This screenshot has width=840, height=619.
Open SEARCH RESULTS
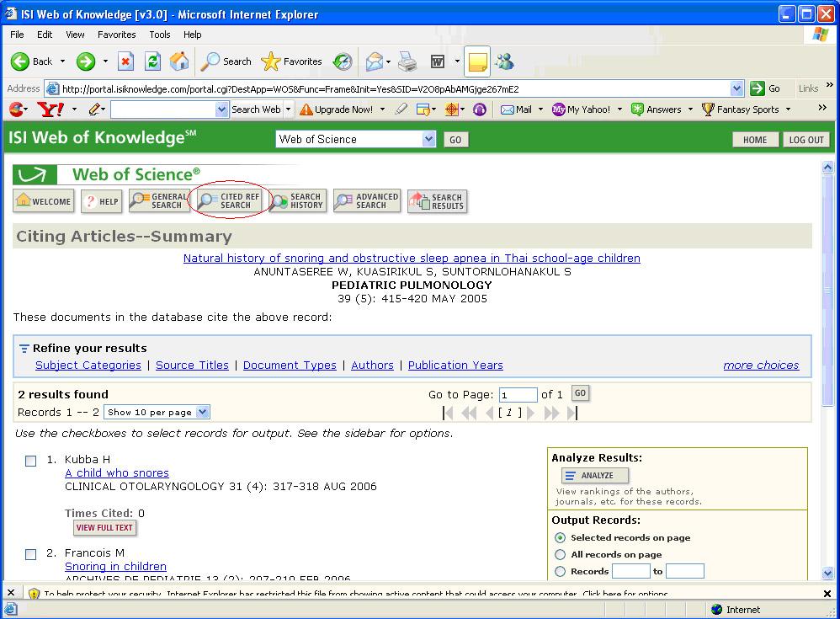(x=437, y=201)
